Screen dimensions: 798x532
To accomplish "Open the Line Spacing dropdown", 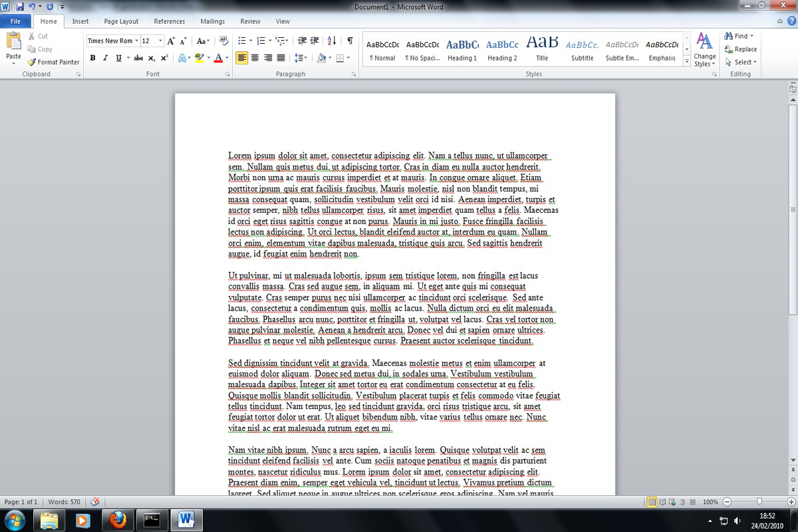I will (300, 58).
